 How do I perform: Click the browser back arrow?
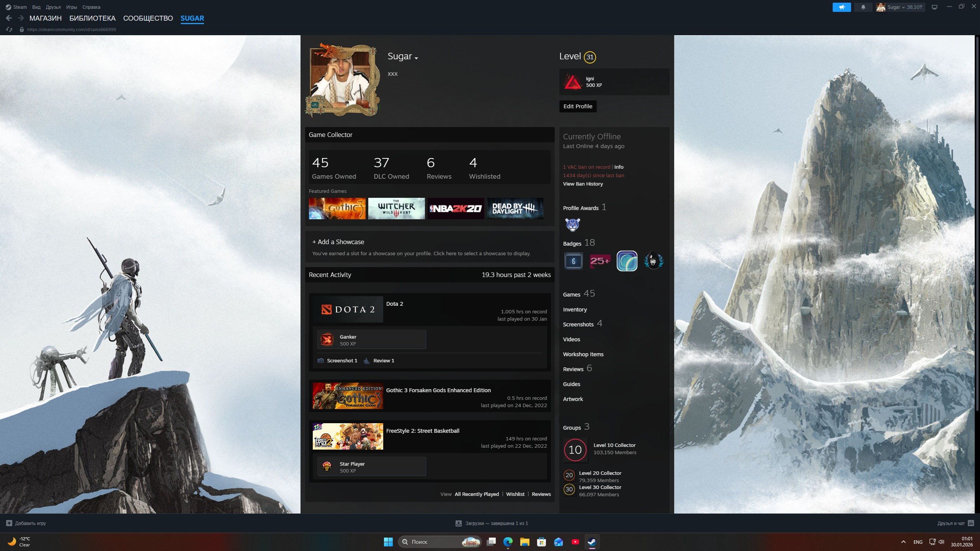[x=9, y=18]
